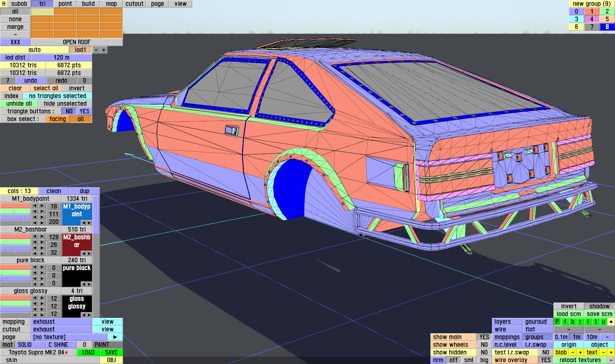This screenshot has width=615, height=364.
Task: Open the cutout 'exhaust' selector
Action: click(x=61, y=329)
